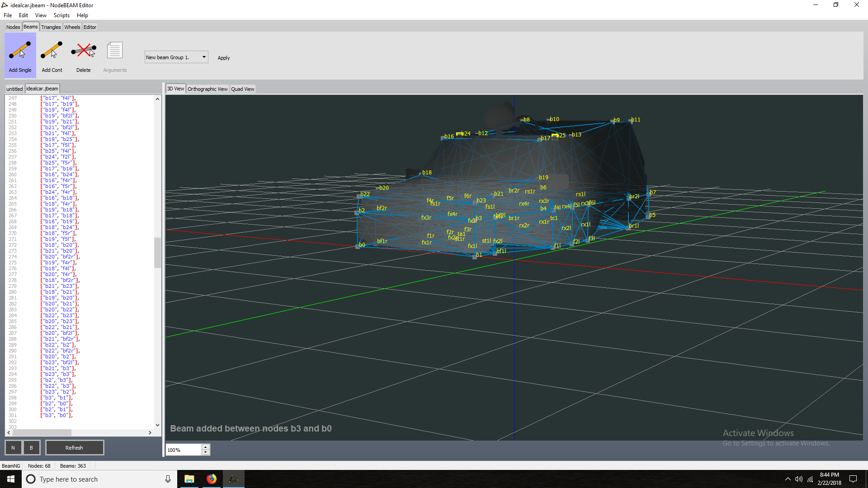The image size is (868, 488).
Task: Switch to Orthographic View tab
Action: point(208,89)
